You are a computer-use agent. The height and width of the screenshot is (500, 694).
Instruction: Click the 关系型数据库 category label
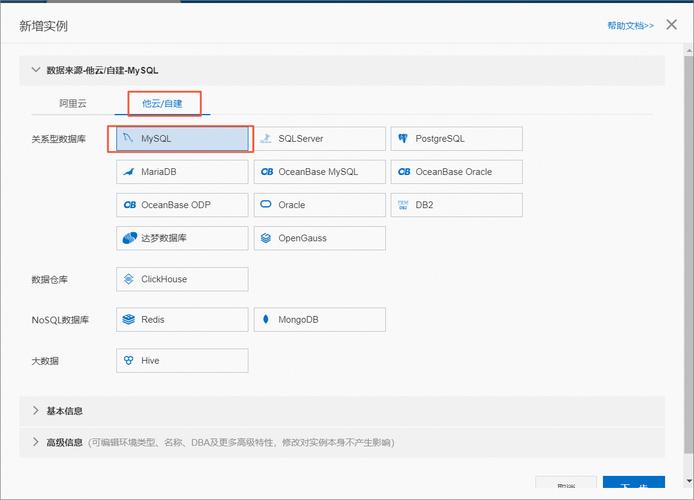click(58, 139)
